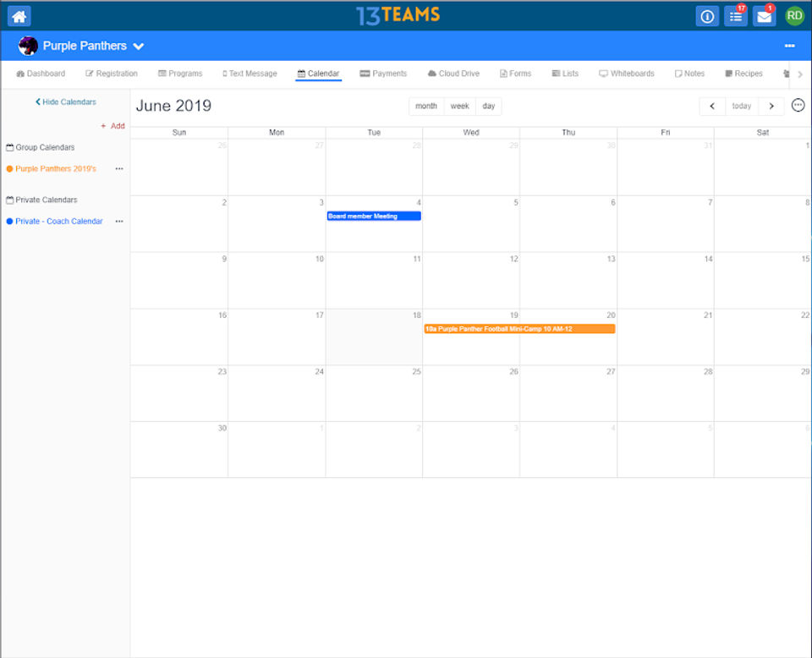Jump to today
Image resolution: width=812 pixels, height=658 pixels.
pos(742,106)
